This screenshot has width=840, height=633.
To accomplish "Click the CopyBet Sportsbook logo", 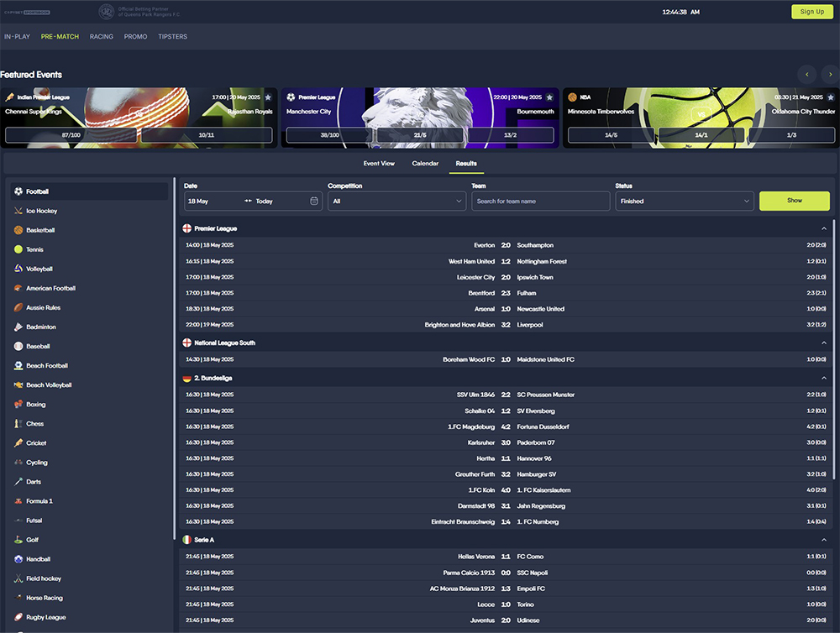I will 28,12.
